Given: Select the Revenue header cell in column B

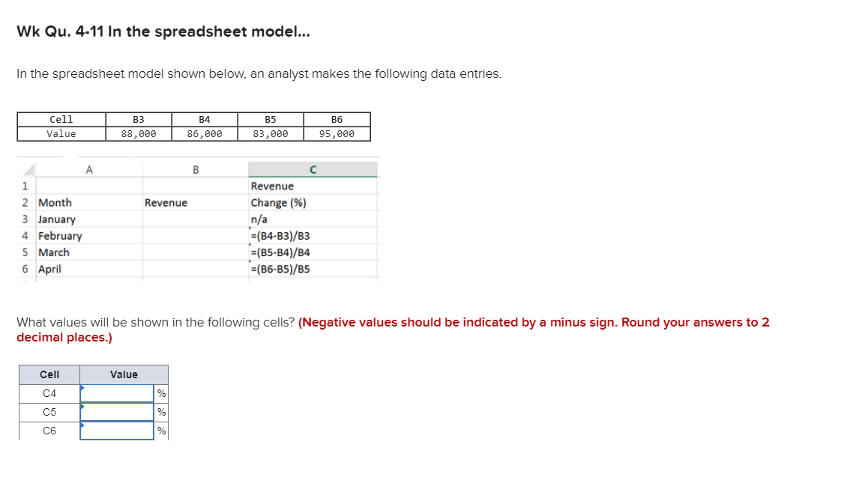Looking at the screenshot, I should [166, 202].
